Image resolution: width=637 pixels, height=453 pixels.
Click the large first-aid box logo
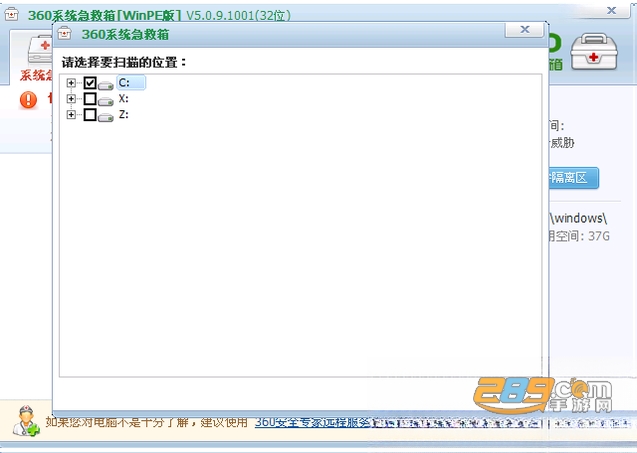pyautogui.click(x=594, y=52)
